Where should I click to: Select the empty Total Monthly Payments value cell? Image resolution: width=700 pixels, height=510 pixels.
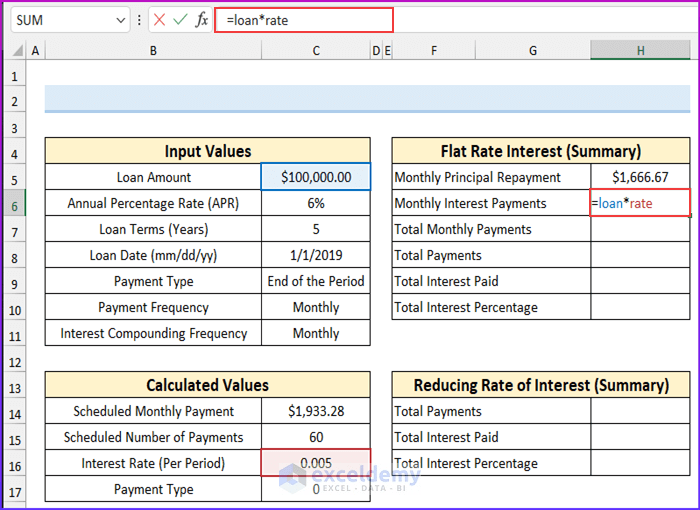coord(640,229)
